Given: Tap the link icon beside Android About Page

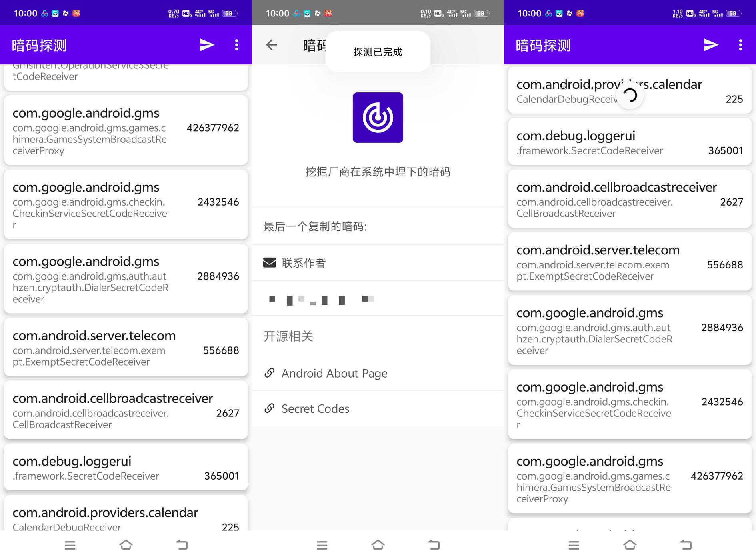Looking at the screenshot, I should pyautogui.click(x=269, y=373).
